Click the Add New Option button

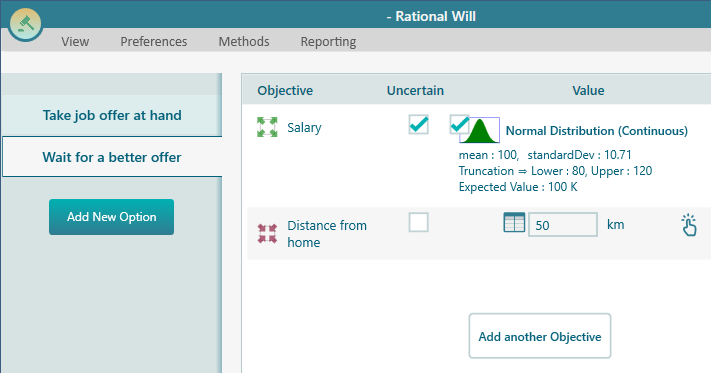[x=112, y=217]
